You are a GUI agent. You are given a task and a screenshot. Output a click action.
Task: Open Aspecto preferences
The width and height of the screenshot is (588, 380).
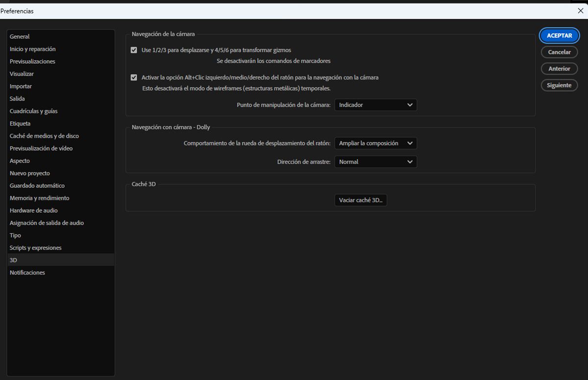pos(61,161)
